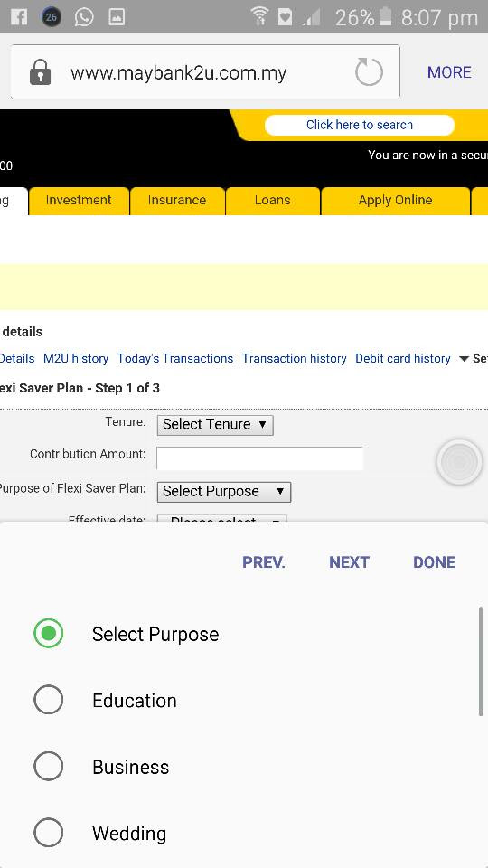Screen dimensions: 488x868
Task: Tap the battery status icon
Action: 386,16
